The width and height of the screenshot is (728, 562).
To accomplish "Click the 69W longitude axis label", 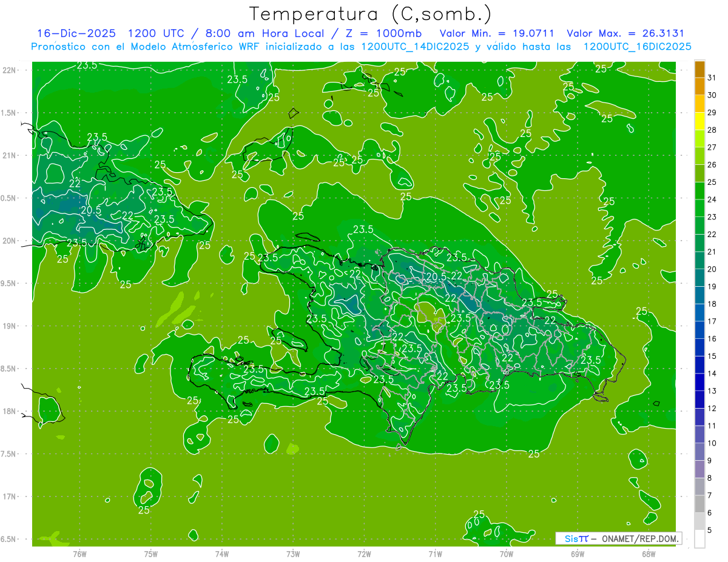I will (x=578, y=554).
